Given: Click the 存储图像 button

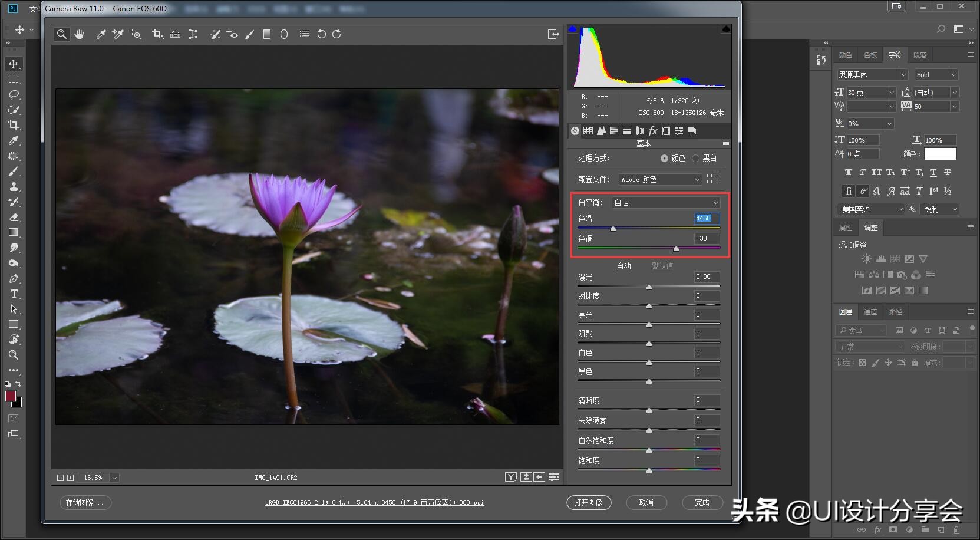Looking at the screenshot, I should [x=85, y=502].
